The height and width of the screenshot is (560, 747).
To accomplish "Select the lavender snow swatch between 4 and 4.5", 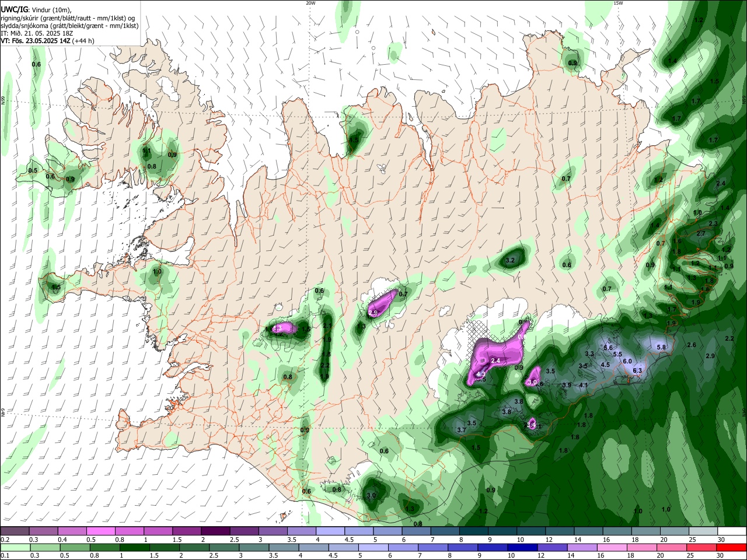I will (x=330, y=531).
